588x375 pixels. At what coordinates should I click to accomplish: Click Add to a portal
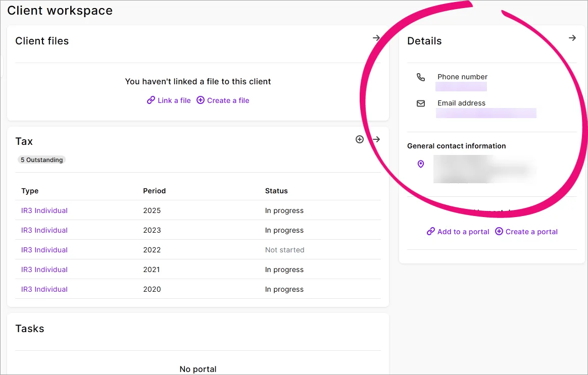[x=462, y=231]
